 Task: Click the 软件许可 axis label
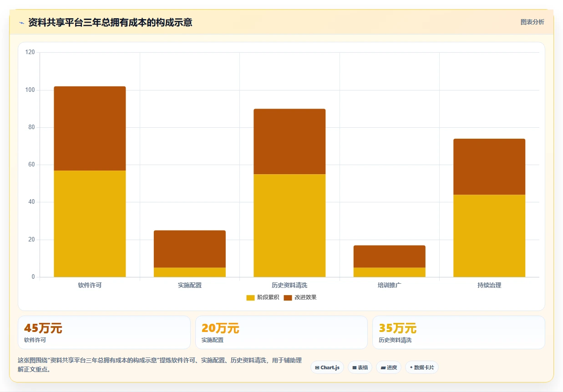(90, 286)
